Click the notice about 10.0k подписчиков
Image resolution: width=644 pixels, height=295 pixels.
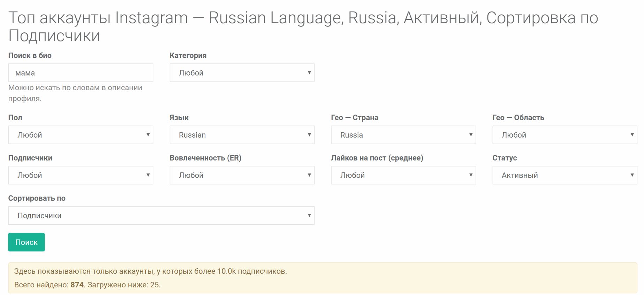(150, 271)
